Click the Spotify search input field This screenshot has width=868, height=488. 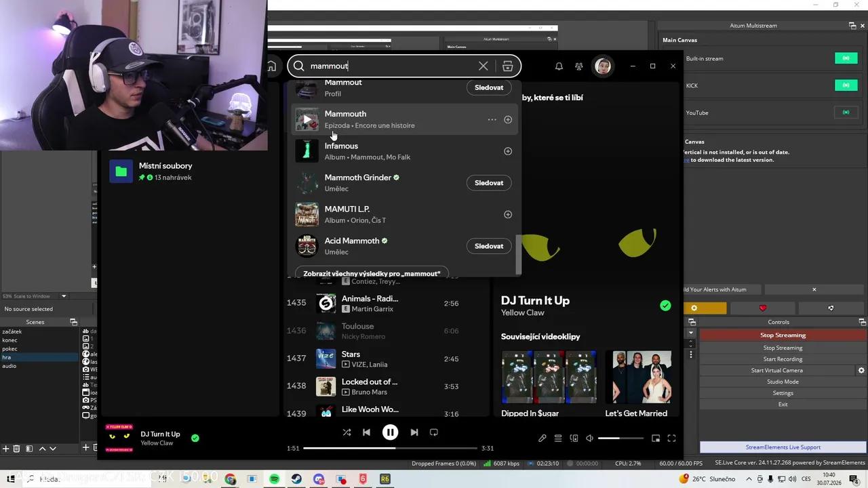click(392, 66)
